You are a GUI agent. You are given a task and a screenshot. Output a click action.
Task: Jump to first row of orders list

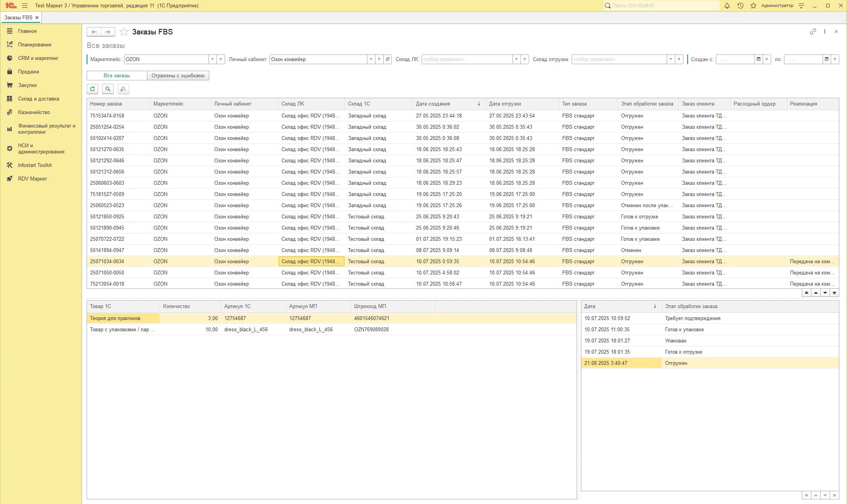pyautogui.click(x=806, y=293)
